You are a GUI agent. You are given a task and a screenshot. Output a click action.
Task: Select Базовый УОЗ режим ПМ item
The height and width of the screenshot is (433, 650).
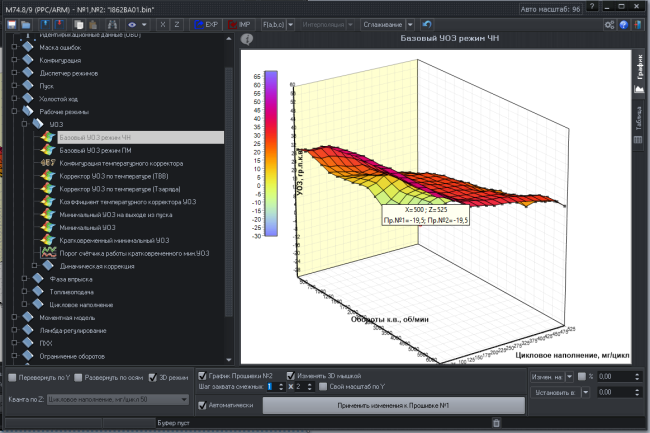click(x=95, y=150)
